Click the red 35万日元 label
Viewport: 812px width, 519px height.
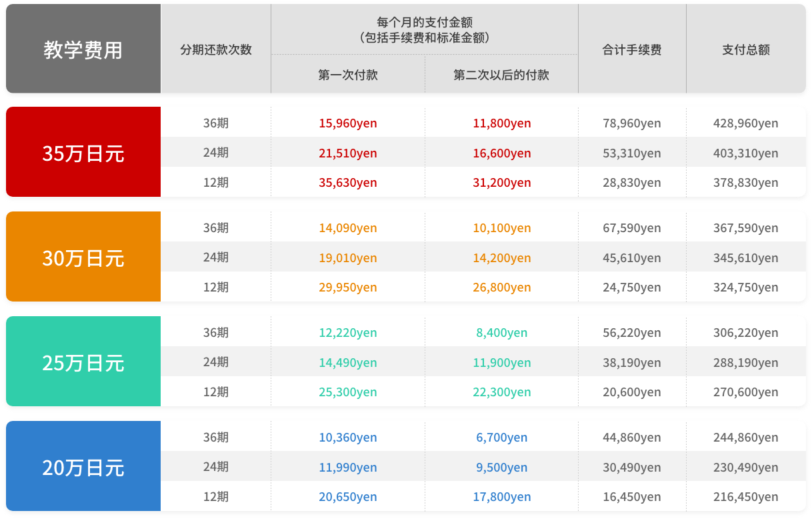pyautogui.click(x=83, y=153)
